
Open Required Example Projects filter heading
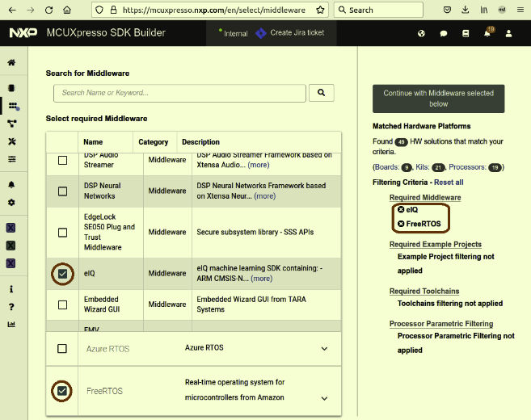436,245
